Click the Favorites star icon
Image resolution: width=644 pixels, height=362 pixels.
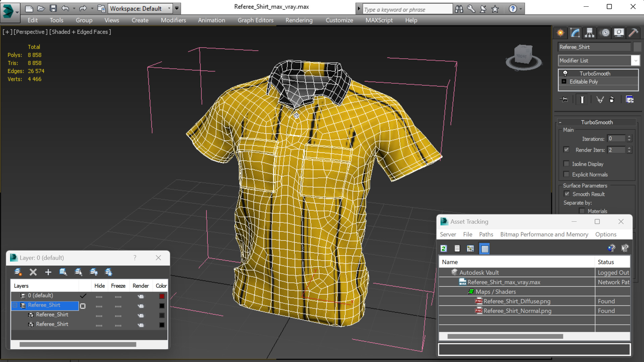point(495,9)
